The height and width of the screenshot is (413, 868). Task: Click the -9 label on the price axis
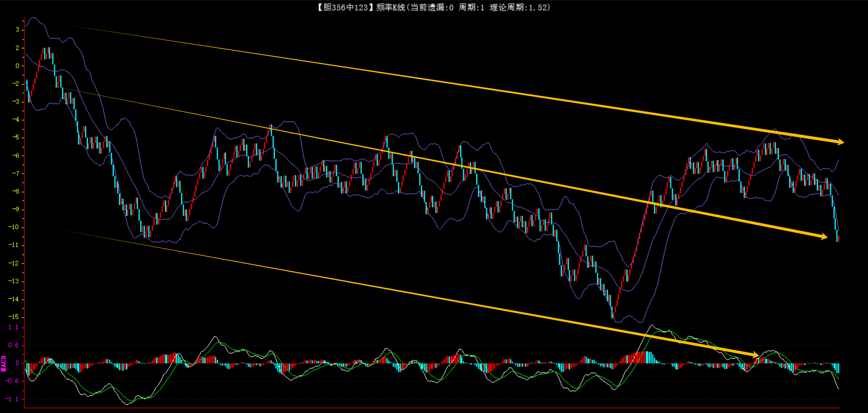pyautogui.click(x=16, y=209)
